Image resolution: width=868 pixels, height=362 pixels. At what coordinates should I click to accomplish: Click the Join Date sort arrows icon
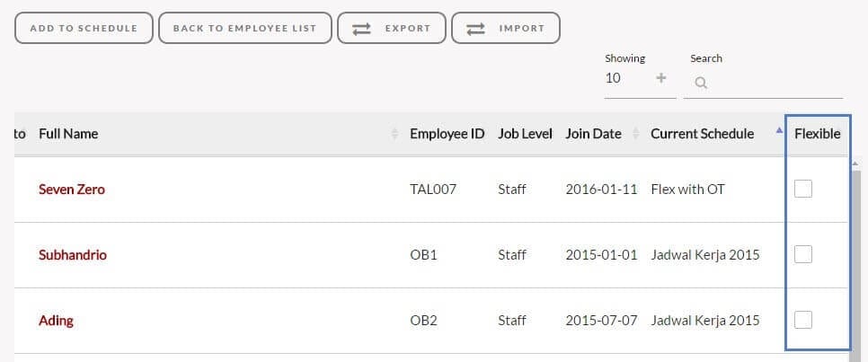(636, 134)
